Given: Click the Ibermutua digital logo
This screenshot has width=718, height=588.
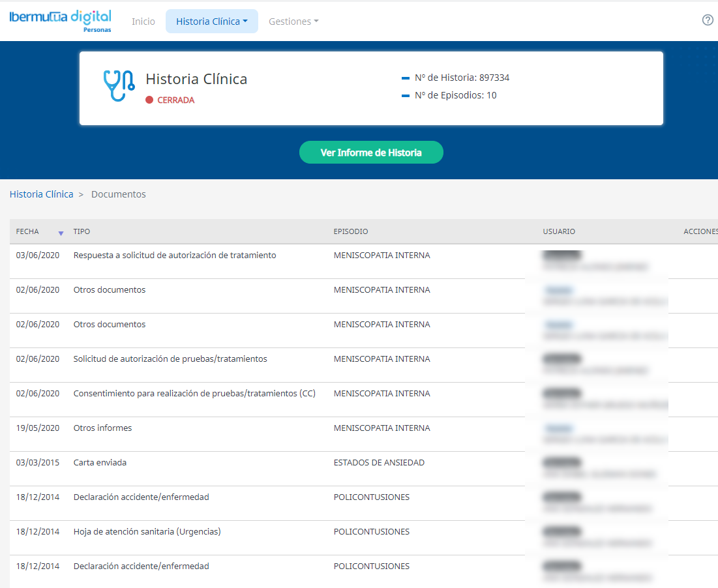Looking at the screenshot, I should click(x=61, y=20).
